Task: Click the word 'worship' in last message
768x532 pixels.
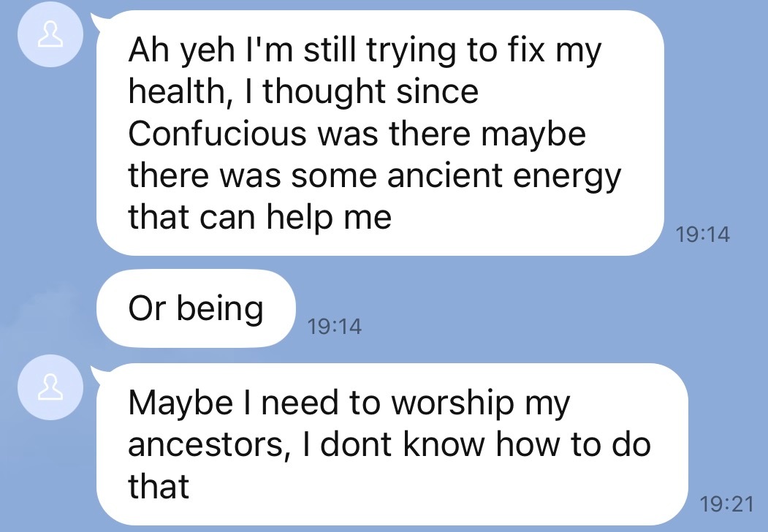Action: click(453, 405)
